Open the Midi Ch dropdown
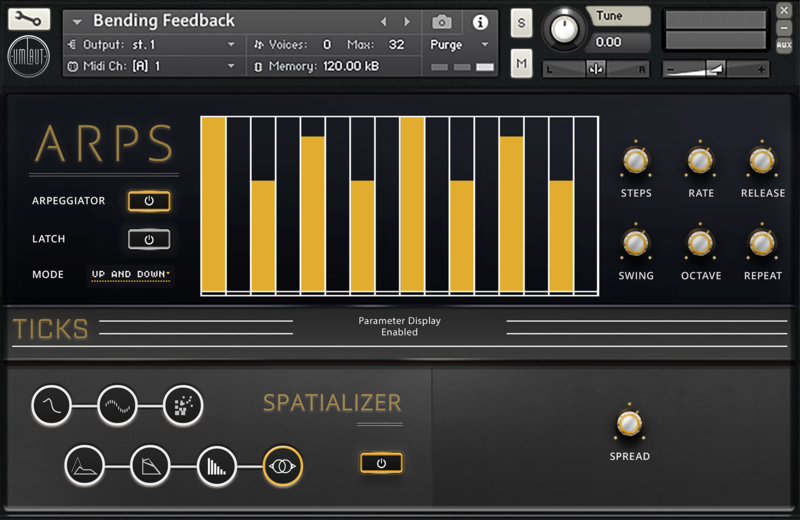The height and width of the screenshot is (520, 800). (231, 66)
